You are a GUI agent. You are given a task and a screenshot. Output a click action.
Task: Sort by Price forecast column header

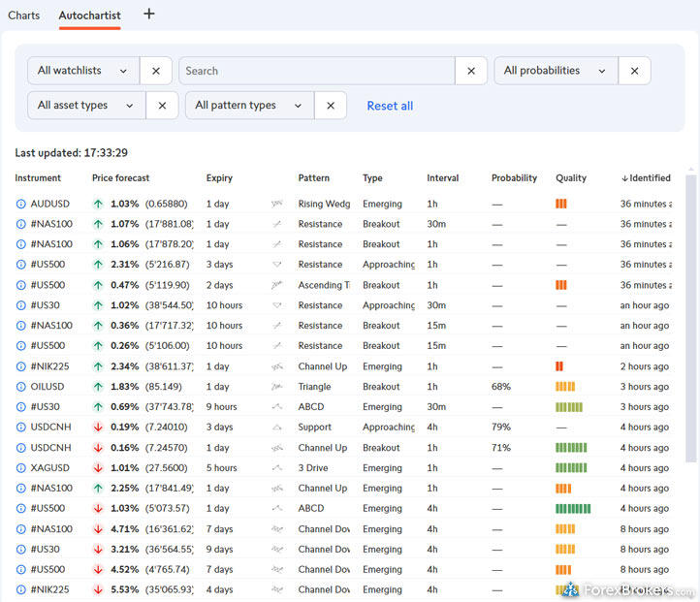point(120,178)
